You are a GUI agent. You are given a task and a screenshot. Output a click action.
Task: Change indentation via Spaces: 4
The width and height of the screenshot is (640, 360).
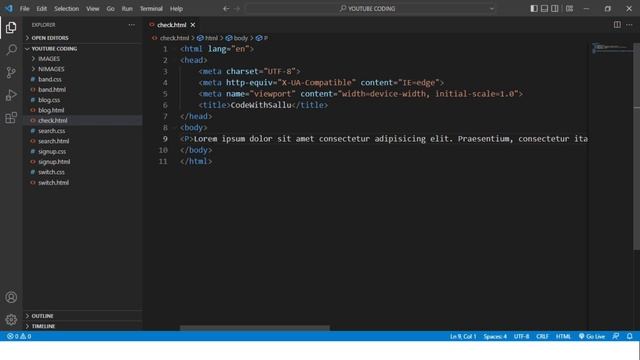pyautogui.click(x=495, y=336)
